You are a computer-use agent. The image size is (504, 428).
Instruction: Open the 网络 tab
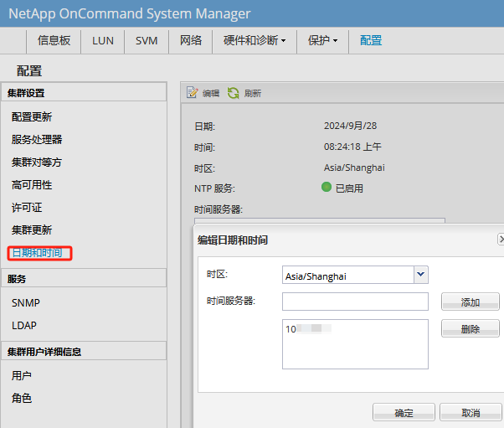pyautogui.click(x=191, y=40)
